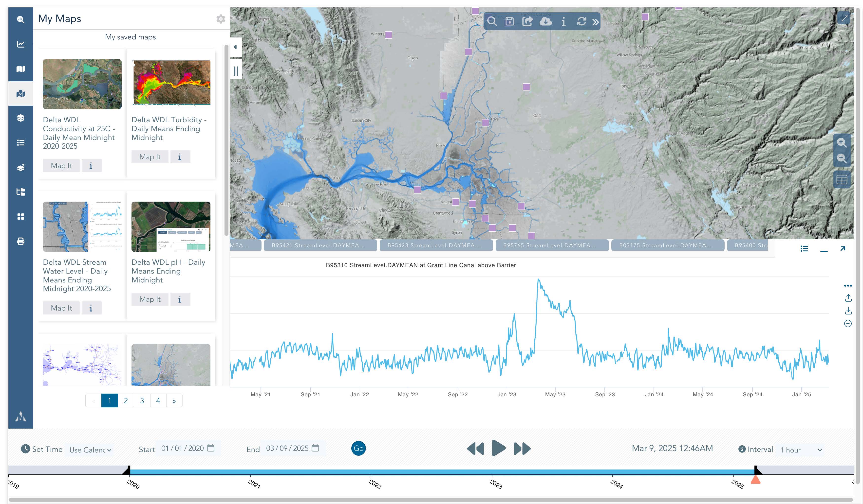Click Map It for Delta WDL Turbidity
863x504 pixels.
pyautogui.click(x=150, y=157)
